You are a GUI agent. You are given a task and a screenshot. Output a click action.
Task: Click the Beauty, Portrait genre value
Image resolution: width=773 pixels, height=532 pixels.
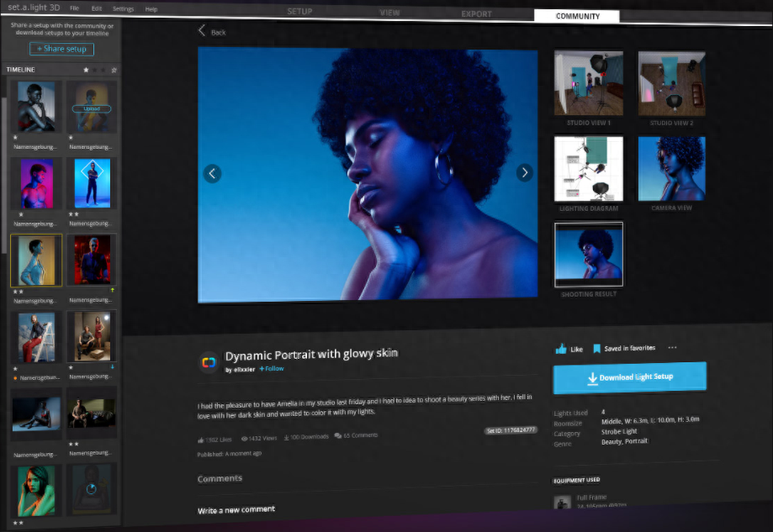(625, 441)
